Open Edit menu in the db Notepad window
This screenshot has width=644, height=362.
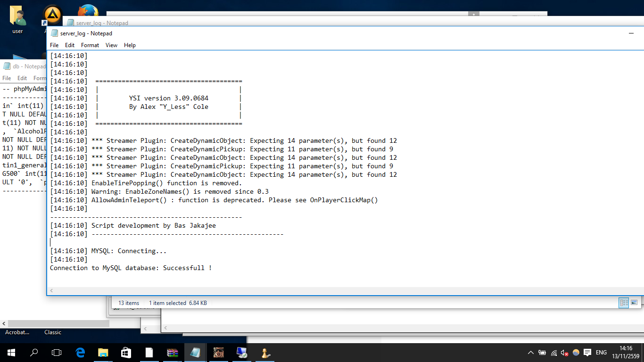(22, 78)
